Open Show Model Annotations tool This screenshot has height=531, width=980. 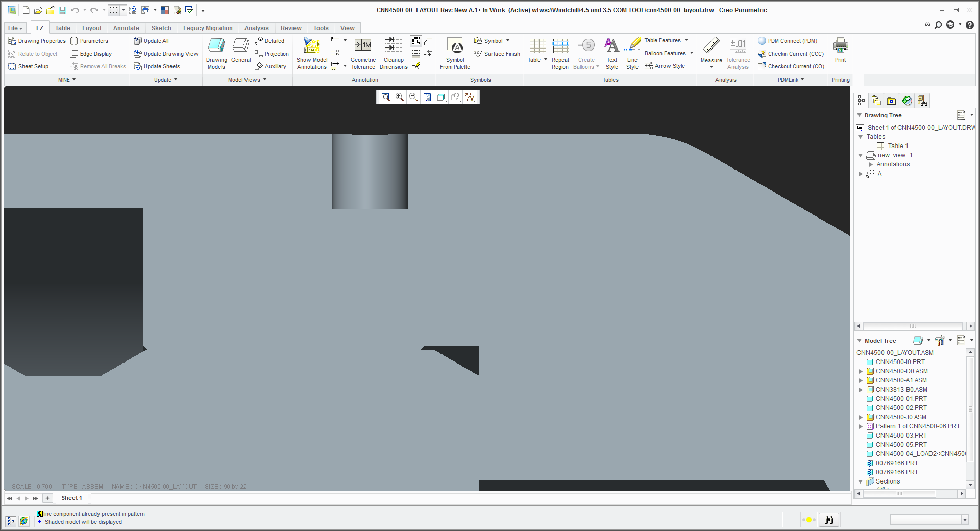coord(312,53)
